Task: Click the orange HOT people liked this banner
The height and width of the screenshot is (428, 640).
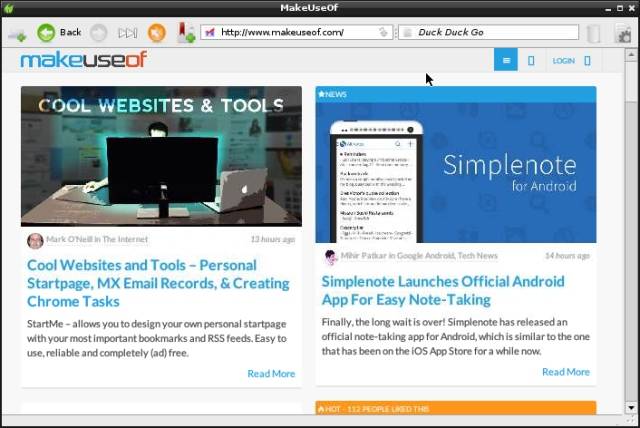Action: pos(456,408)
